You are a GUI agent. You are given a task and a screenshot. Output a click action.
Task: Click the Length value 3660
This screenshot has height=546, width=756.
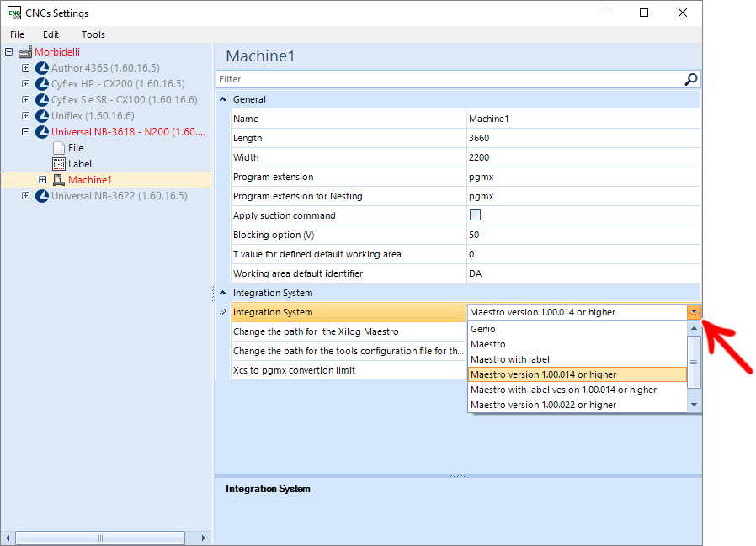584,138
